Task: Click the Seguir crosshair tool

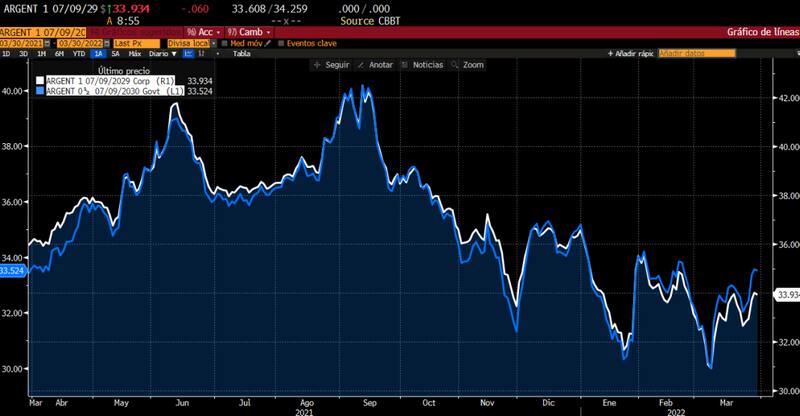Action: click(x=333, y=64)
